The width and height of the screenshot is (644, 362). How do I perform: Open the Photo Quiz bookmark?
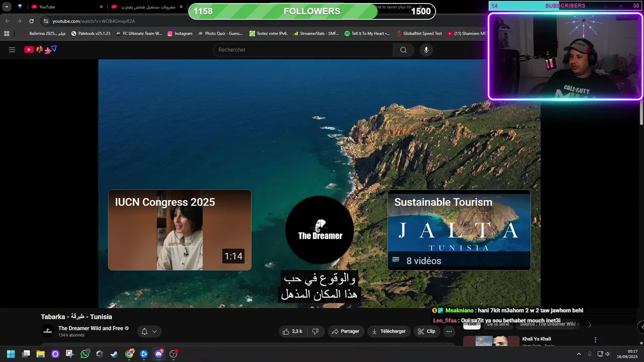click(220, 34)
